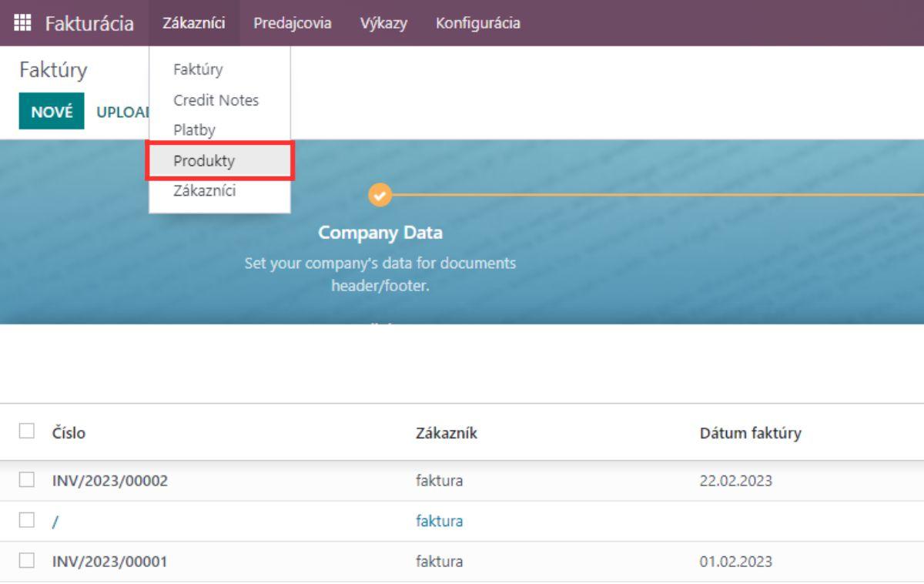
Task: Select Produkty in the dropdown menu
Action: (204, 162)
